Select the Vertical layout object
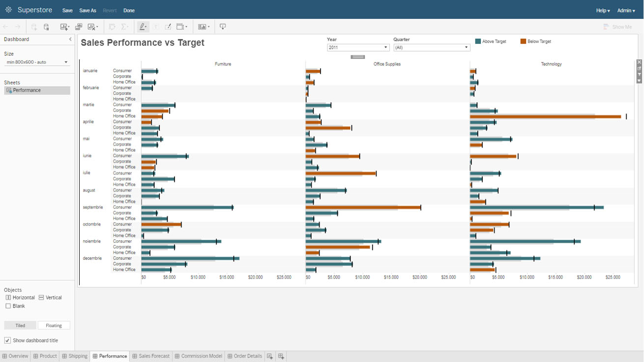This screenshot has height=362, width=644. tap(50, 298)
